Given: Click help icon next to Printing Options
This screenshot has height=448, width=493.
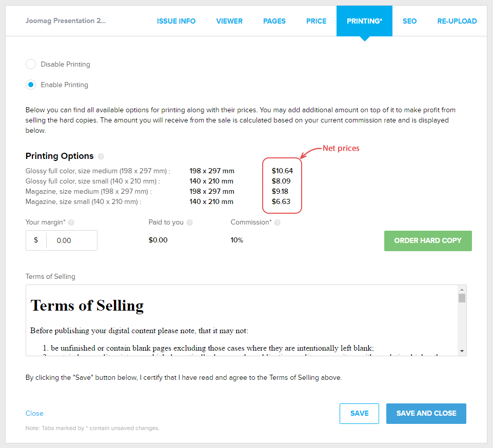Looking at the screenshot, I should click(x=101, y=156).
